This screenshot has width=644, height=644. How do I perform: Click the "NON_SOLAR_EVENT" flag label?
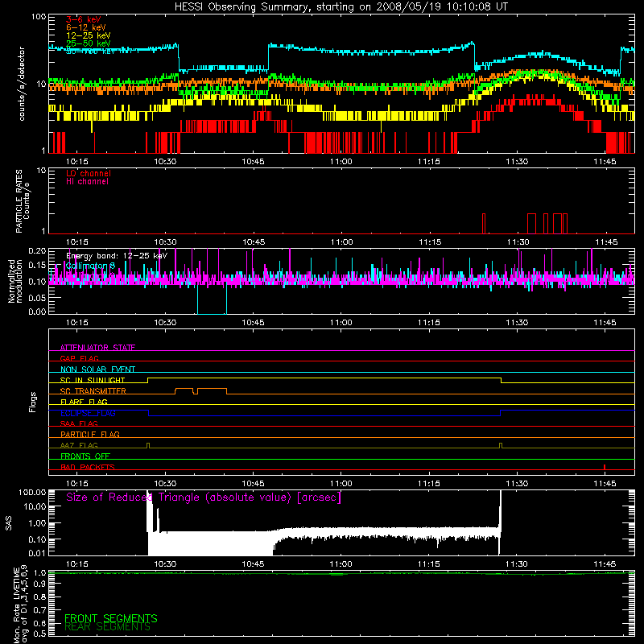[97, 369]
